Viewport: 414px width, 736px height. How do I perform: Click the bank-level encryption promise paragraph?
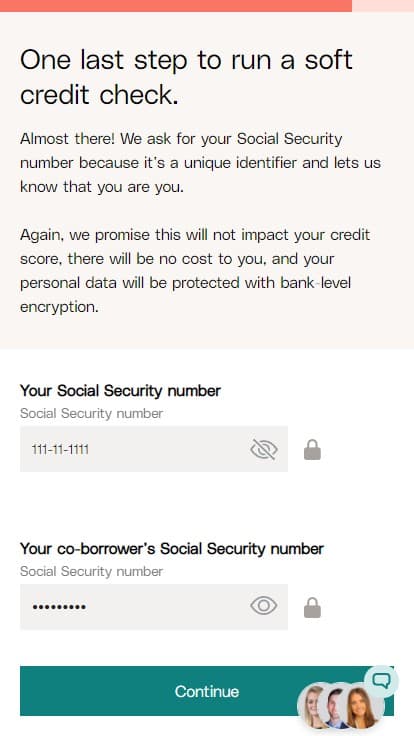pos(195,271)
